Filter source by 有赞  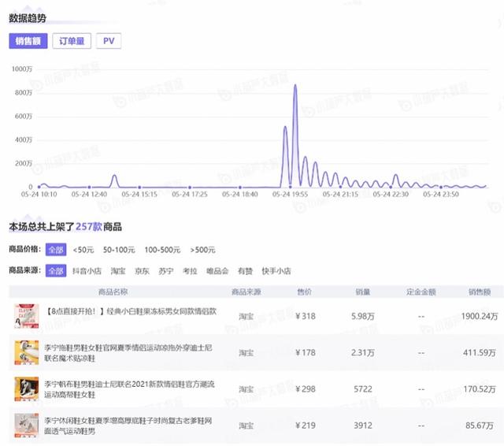245,271
